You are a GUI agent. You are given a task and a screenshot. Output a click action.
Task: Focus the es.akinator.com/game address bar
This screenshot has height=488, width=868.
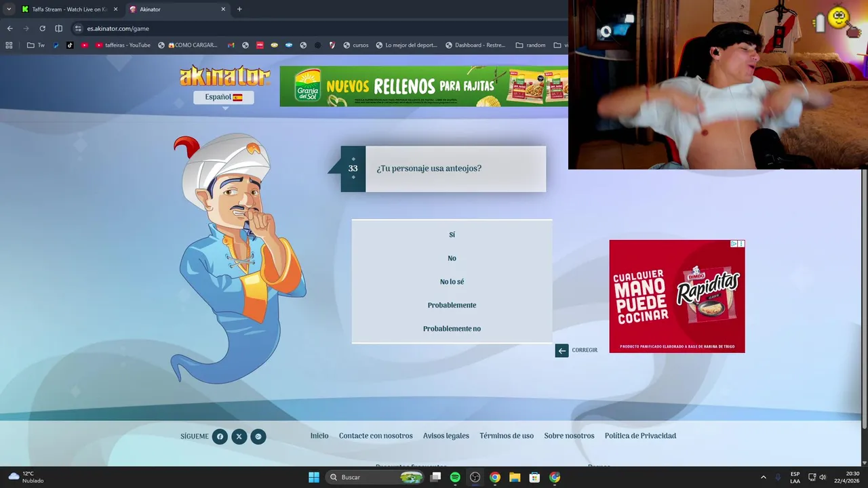pos(319,28)
